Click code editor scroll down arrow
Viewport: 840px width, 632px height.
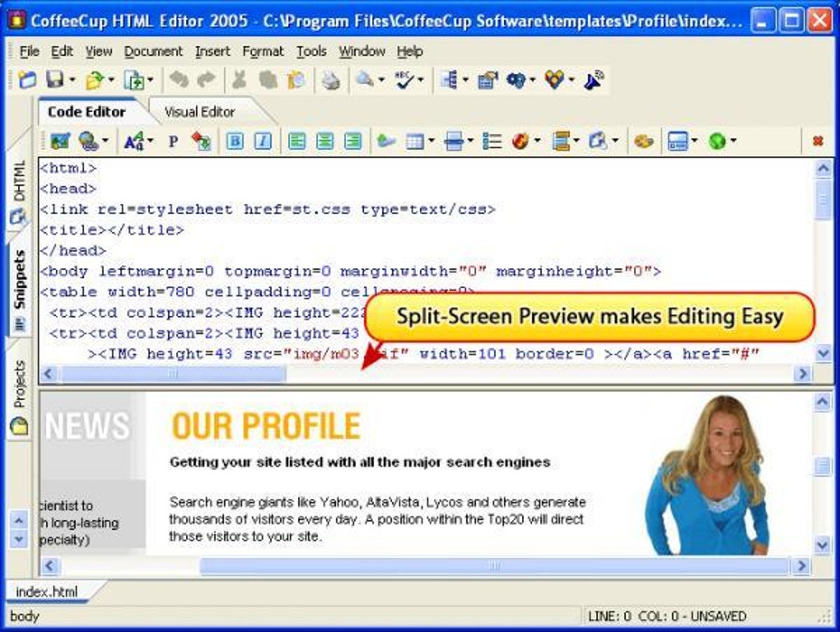point(823,353)
